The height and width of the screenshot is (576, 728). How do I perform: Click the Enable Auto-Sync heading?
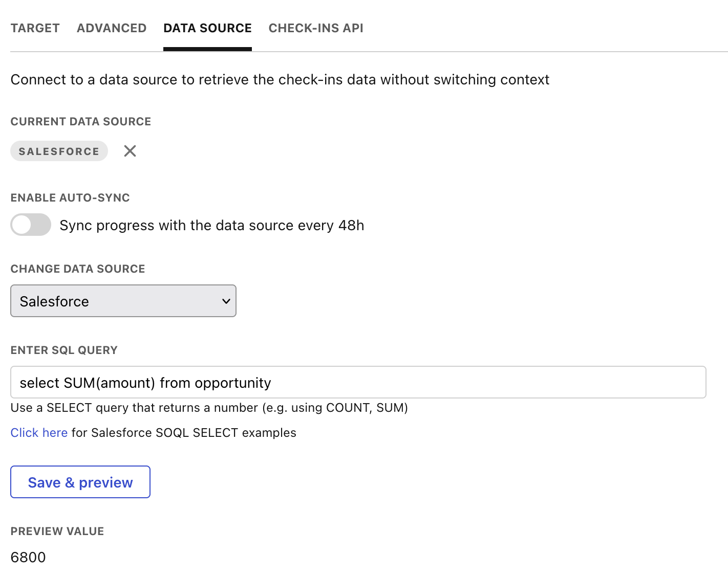(x=70, y=198)
